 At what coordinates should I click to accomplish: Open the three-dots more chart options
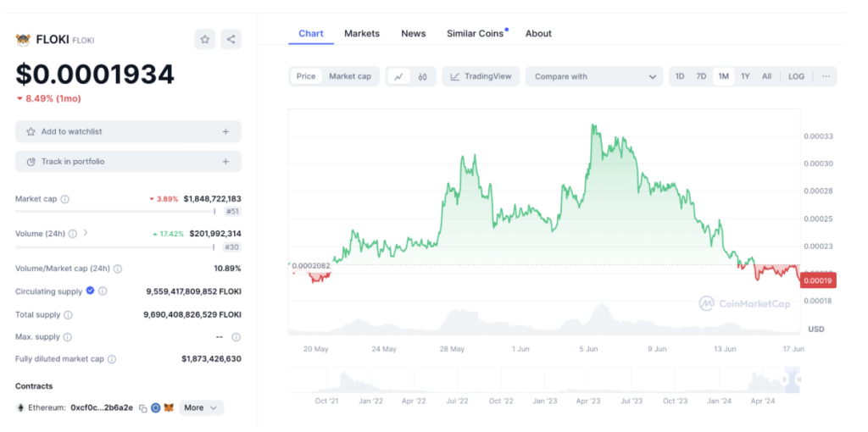coord(826,76)
